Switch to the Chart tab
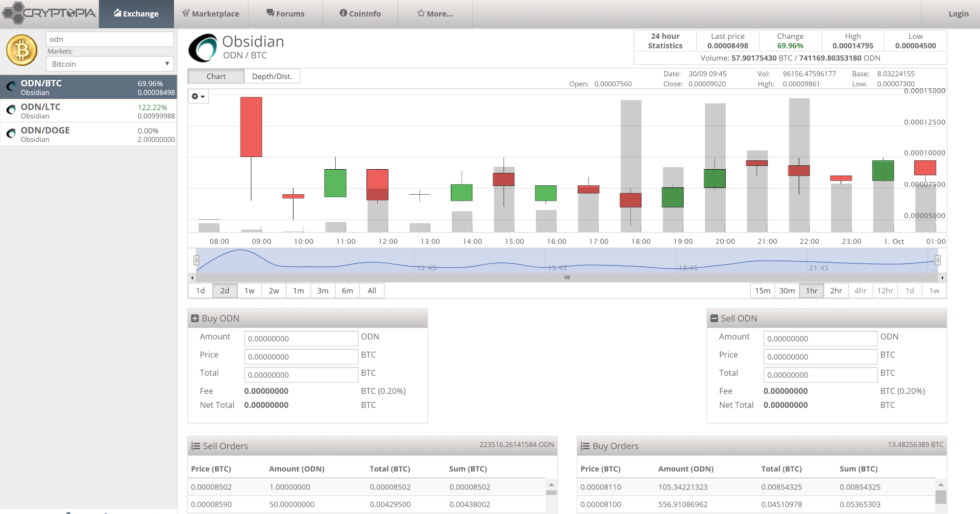 (216, 76)
